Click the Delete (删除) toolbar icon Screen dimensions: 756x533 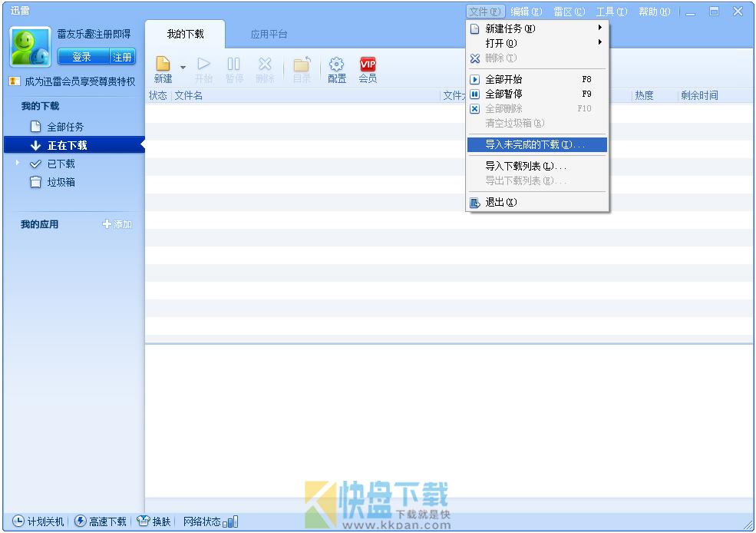(x=265, y=70)
